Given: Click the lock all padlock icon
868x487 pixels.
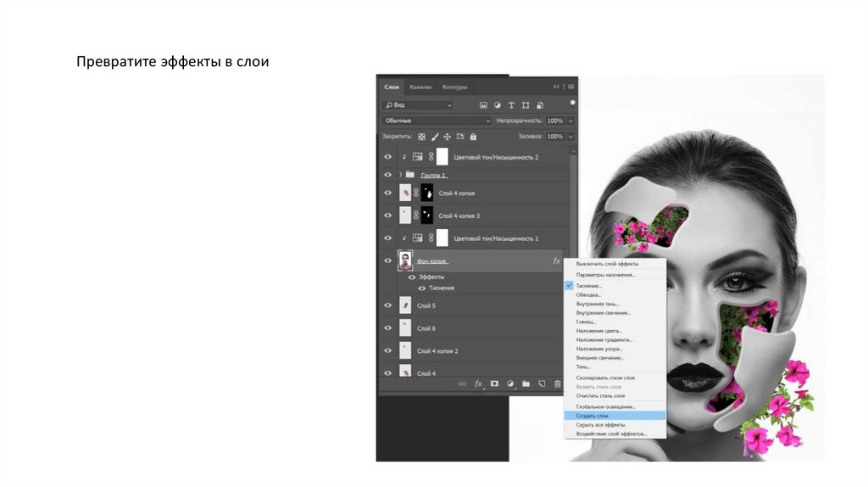Looking at the screenshot, I should click(474, 136).
